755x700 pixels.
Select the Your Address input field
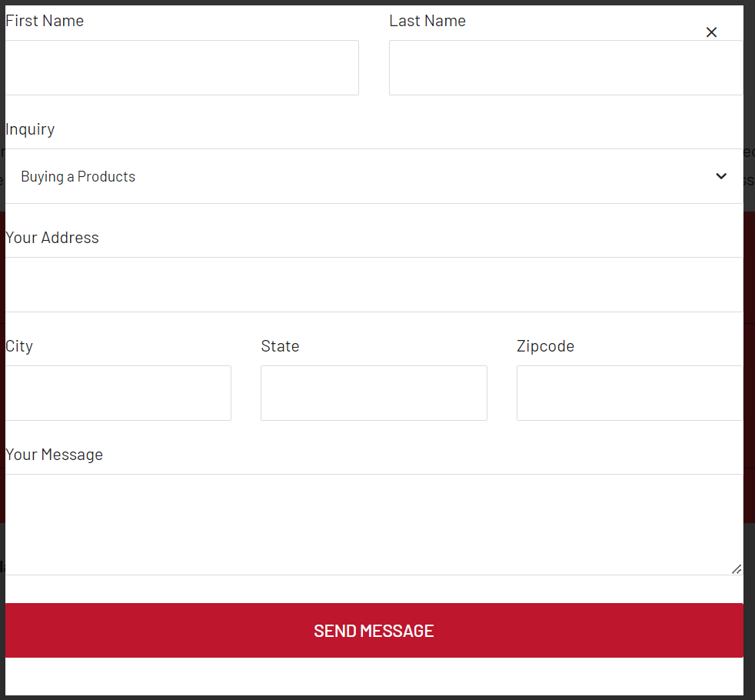pyautogui.click(x=374, y=285)
